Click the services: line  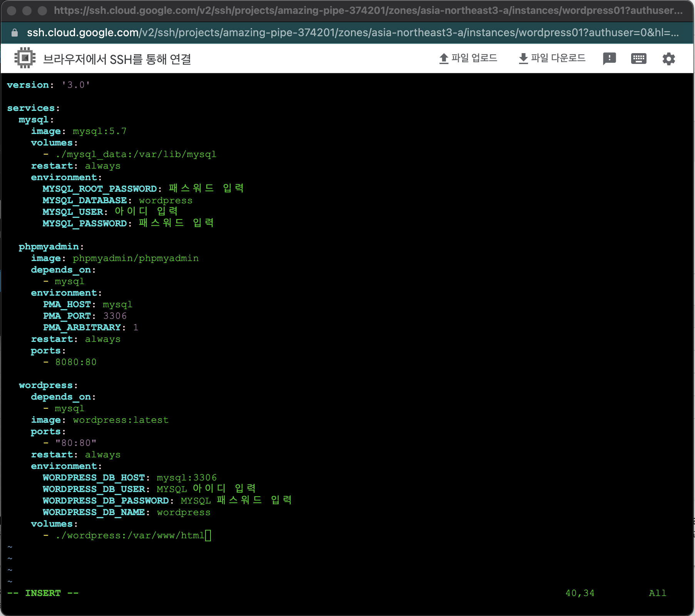[33, 108]
